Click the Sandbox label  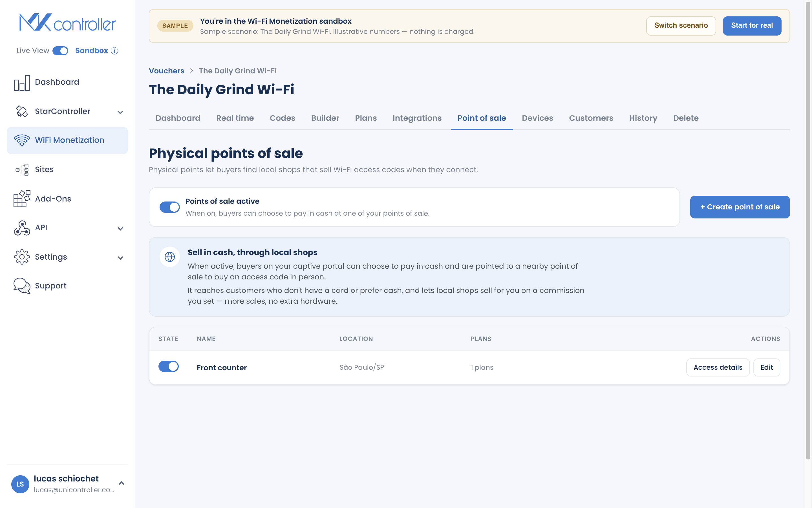pyautogui.click(x=92, y=51)
